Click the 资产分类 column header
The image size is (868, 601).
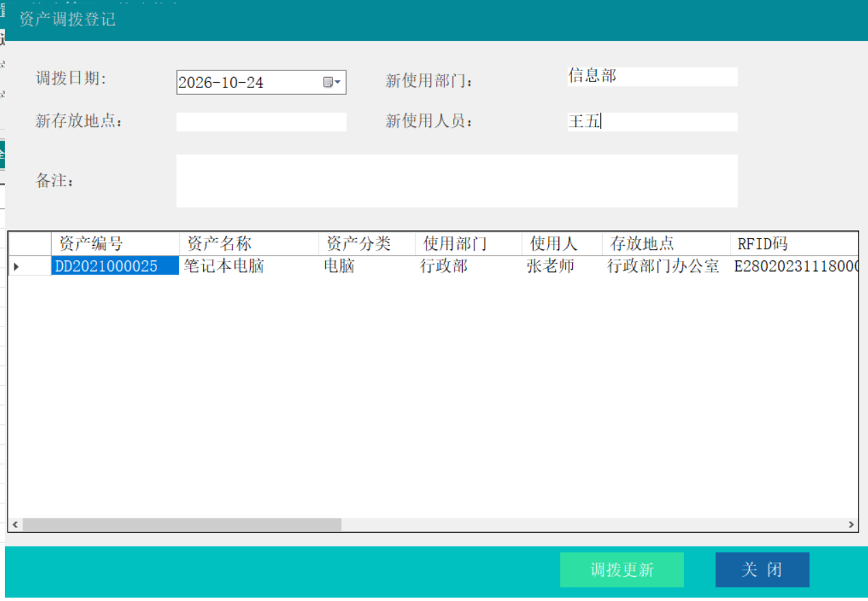[x=367, y=244]
